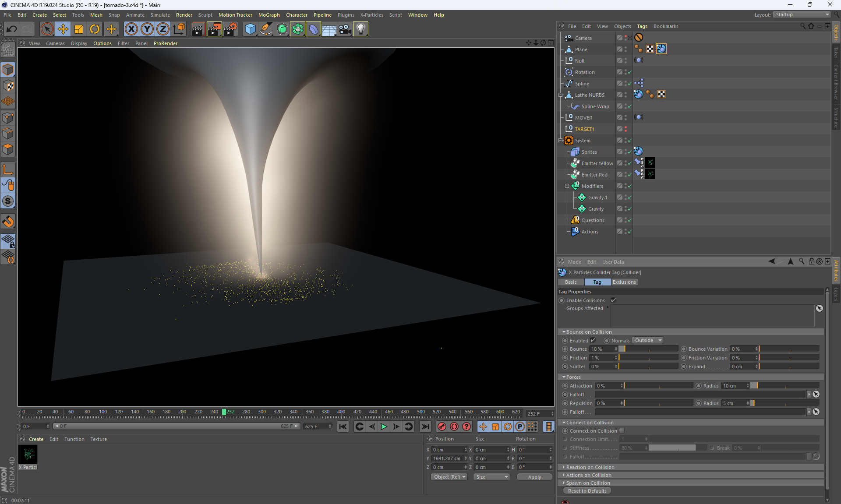
Task: Click the Camera object icon in toolbar
Action: pos(345,29)
